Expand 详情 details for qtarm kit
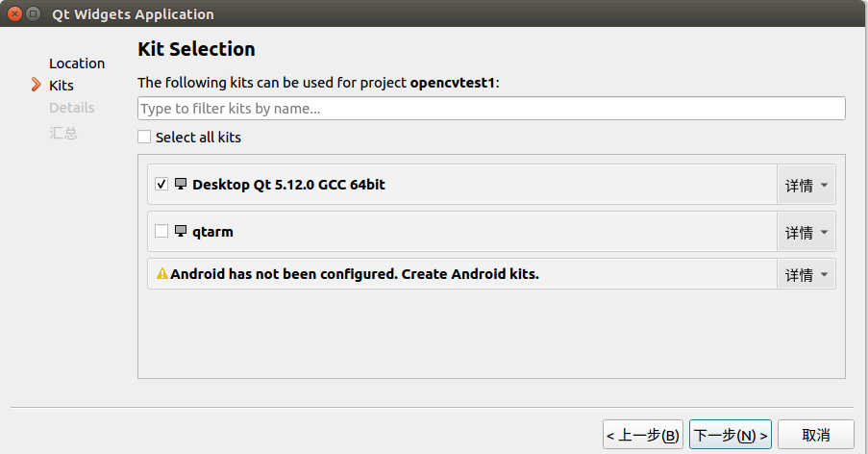 pyautogui.click(x=806, y=232)
